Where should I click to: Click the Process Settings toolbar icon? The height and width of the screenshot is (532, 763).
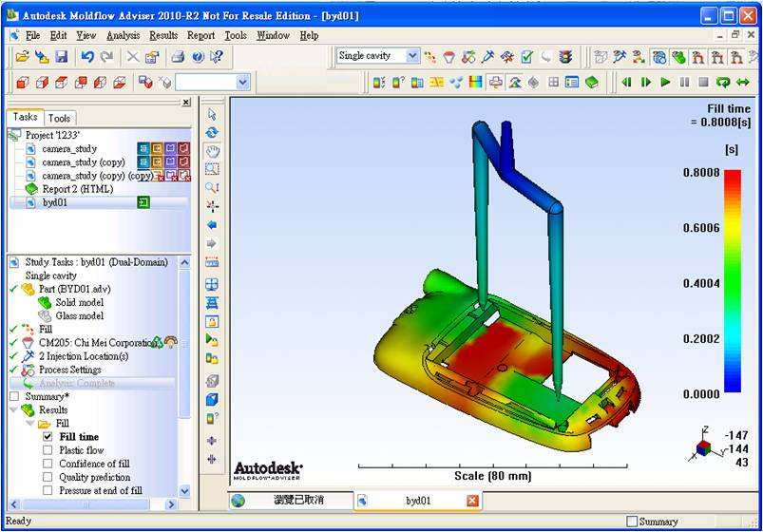coord(468,56)
